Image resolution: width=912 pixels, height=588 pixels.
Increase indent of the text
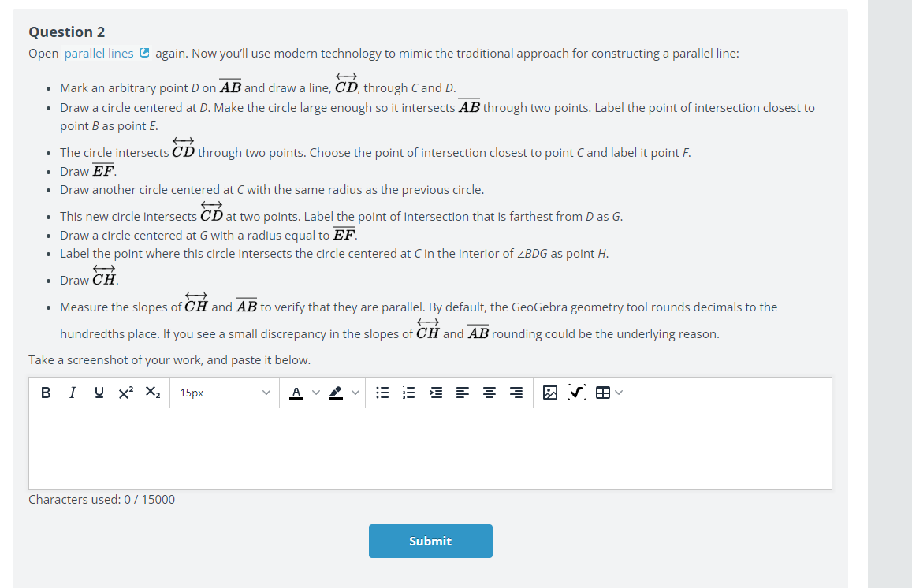436,393
